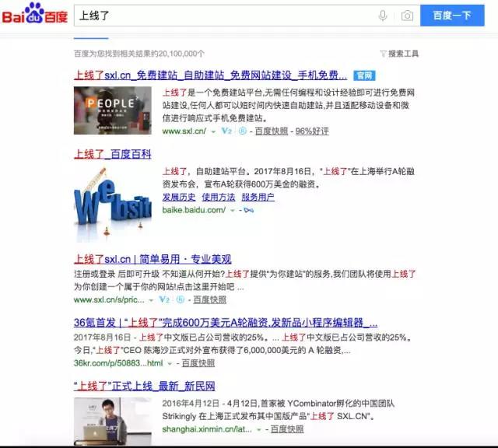Open image search camera icon

(x=407, y=16)
